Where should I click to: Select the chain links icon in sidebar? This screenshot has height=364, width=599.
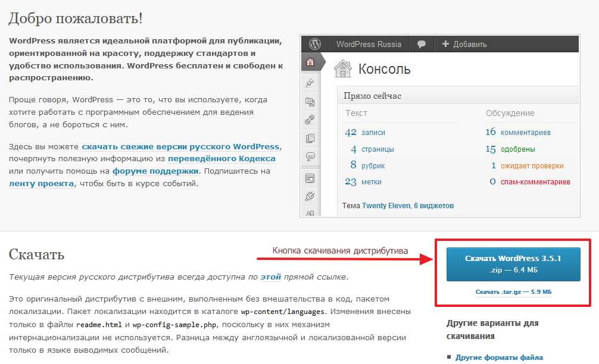click(x=310, y=120)
